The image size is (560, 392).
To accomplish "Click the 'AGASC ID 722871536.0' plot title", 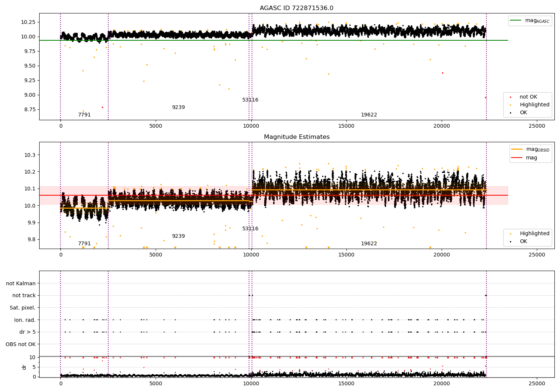I will (296, 8).
